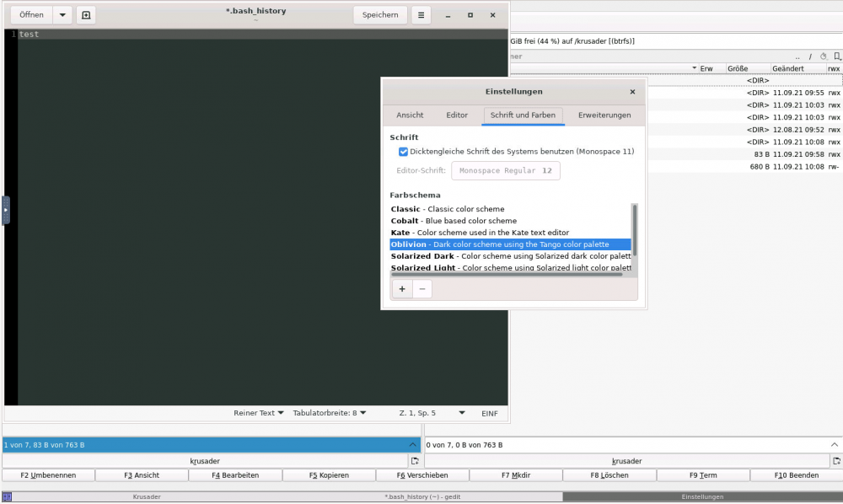
Task: Click F10 Beenden in Krusader
Action: tap(797, 475)
